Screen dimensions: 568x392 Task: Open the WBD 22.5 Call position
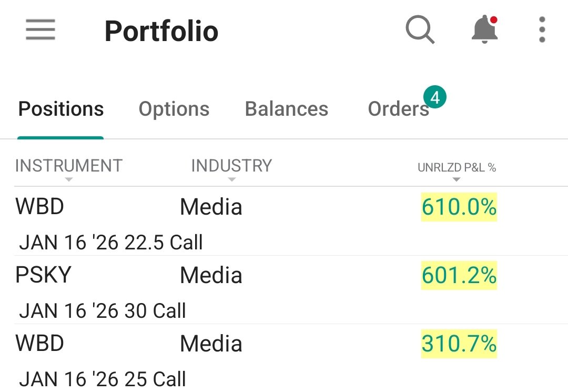click(284, 221)
